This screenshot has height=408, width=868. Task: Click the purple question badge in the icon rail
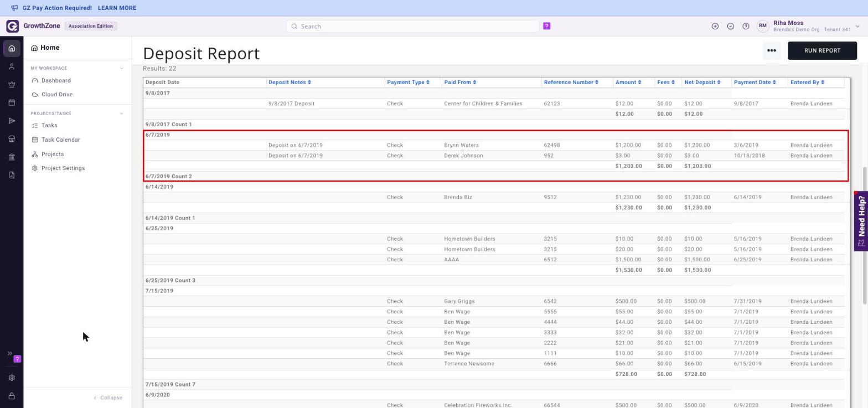[17, 359]
